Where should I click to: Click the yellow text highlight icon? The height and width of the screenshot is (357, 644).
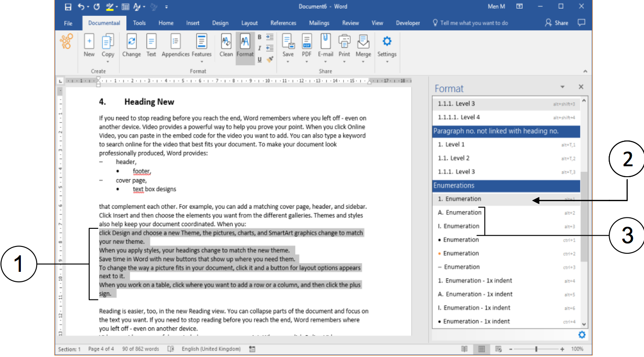(110, 7)
